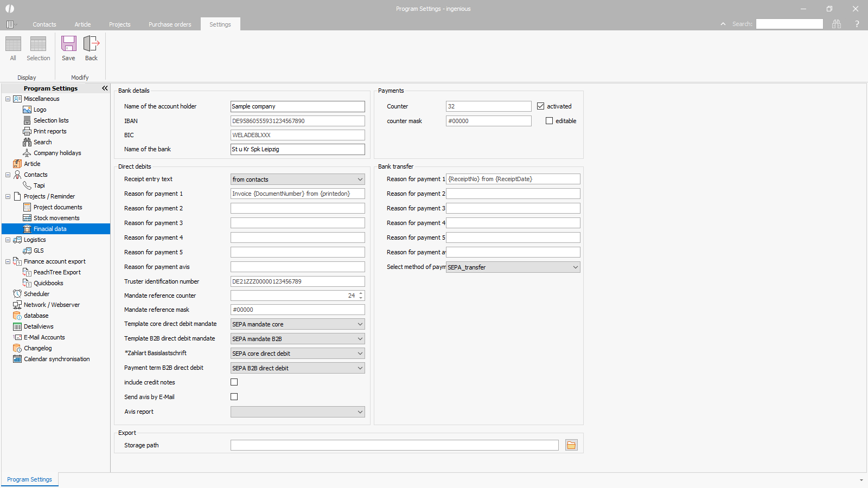The width and height of the screenshot is (868, 488).
Task: Open the Contacts ribbon tab
Action: 44,24
